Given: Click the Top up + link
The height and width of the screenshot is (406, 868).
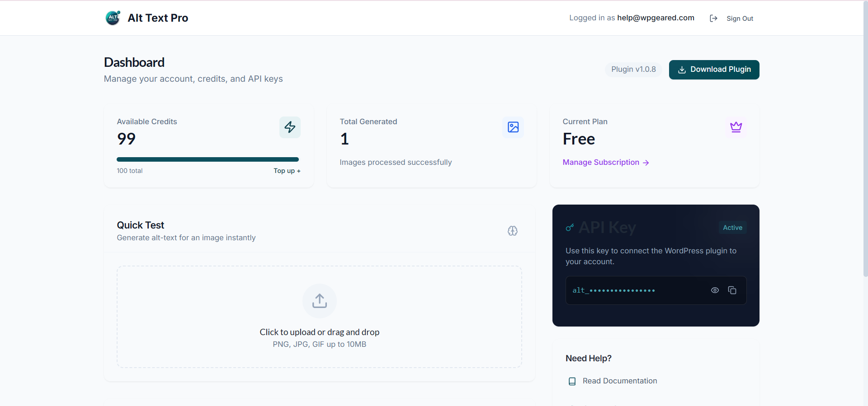Looking at the screenshot, I should [287, 171].
